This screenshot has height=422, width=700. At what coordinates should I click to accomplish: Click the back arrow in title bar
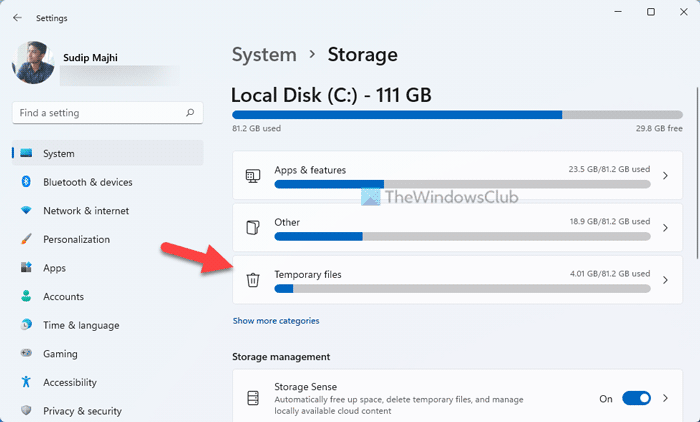pyautogui.click(x=17, y=17)
